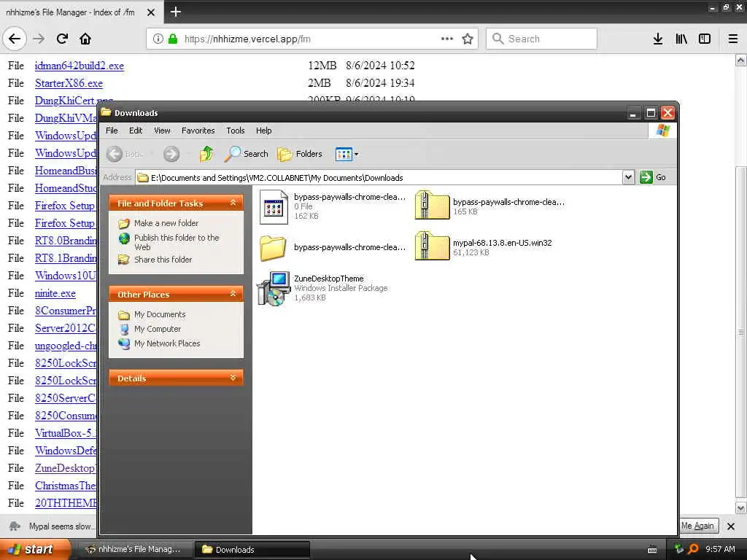Select the mypal-68.13.8.en-US.win32 zip
This screenshot has height=560, width=747.
484,246
